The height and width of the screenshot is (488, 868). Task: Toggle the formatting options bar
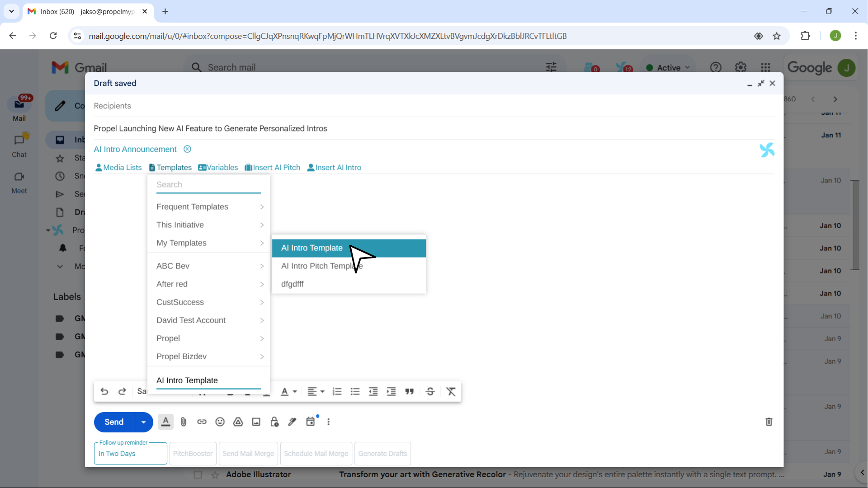166,422
